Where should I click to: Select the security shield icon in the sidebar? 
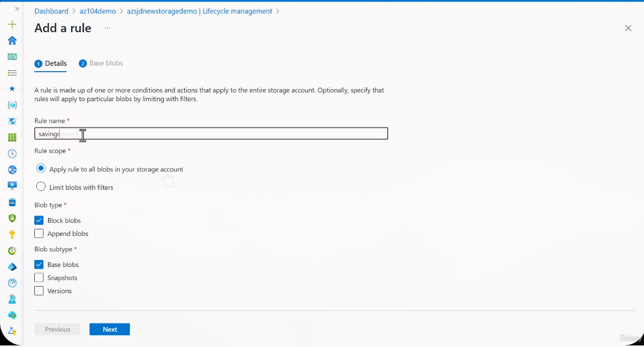coord(12,218)
